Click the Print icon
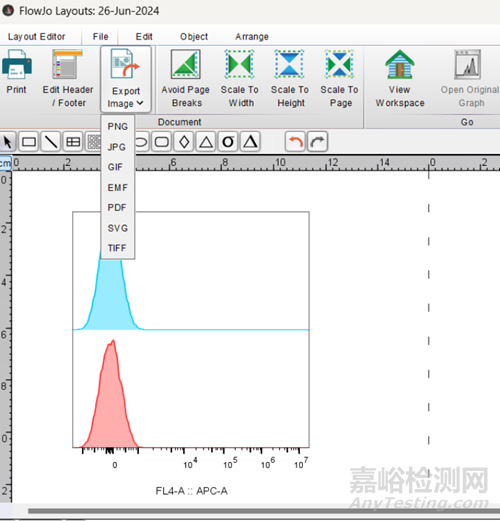The image size is (500, 521). coord(17,64)
